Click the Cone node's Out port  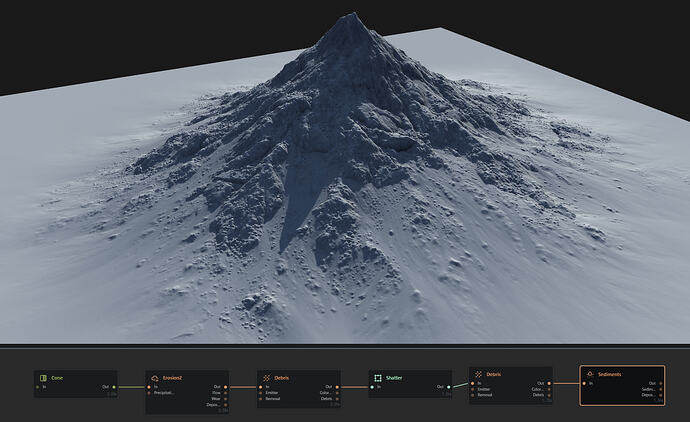(x=114, y=387)
